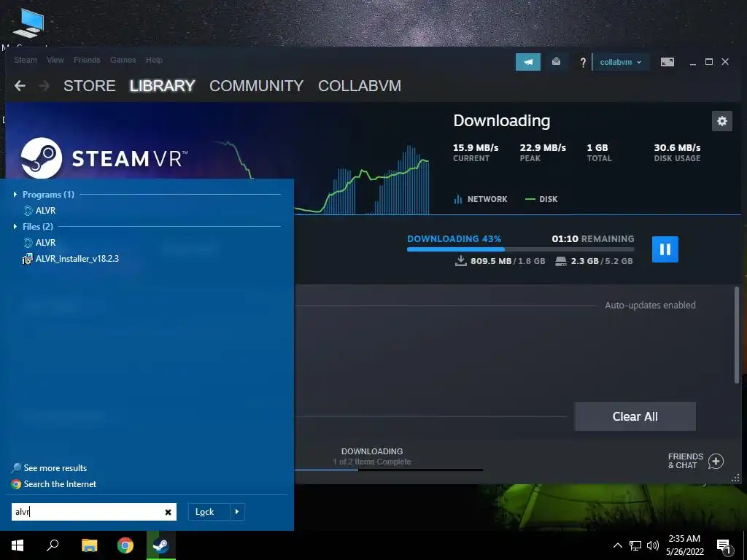Open the Steam inbox envelope icon
The image size is (747, 560).
pyautogui.click(x=556, y=62)
